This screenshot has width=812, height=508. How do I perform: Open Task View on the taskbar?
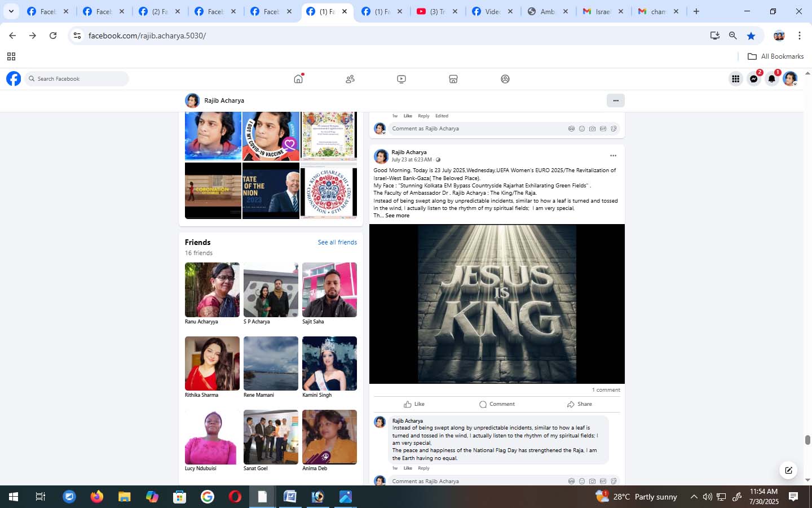point(41,497)
